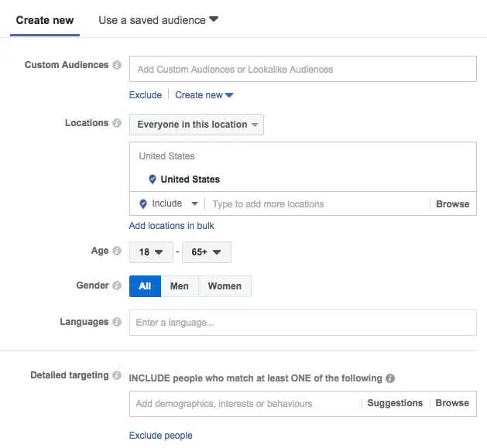Open the 'Everyone in this location' dropdown

click(197, 125)
